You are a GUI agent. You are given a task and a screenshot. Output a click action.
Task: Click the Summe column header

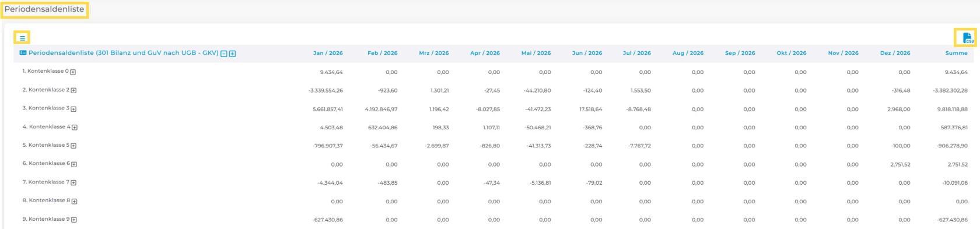(x=956, y=53)
